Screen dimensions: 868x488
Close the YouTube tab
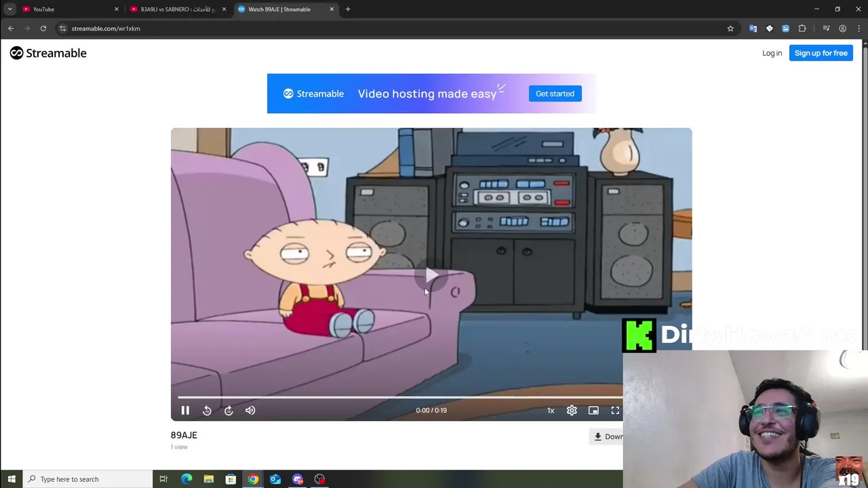[116, 9]
